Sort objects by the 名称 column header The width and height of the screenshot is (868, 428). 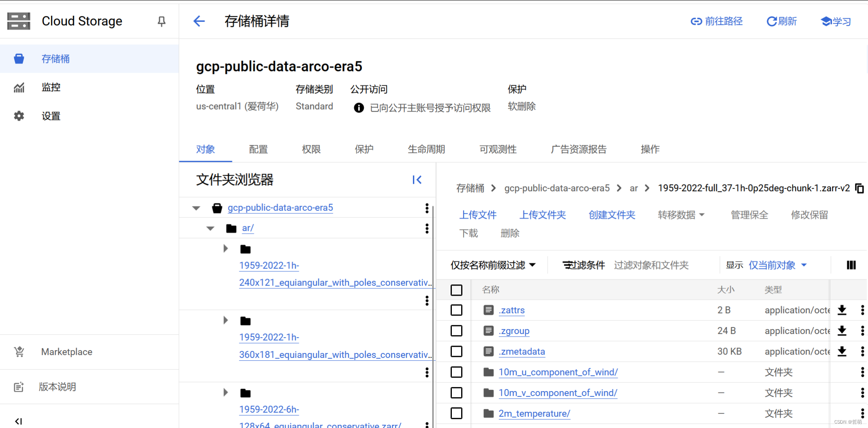[490, 290]
